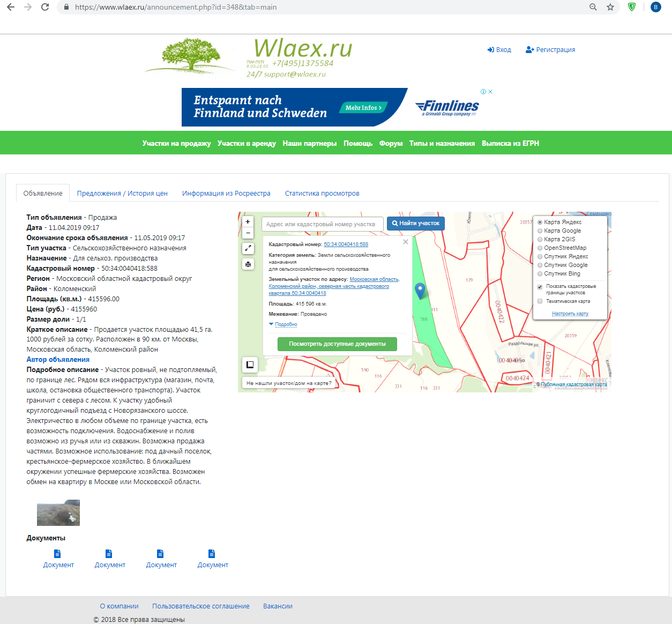Image resolution: width=672 pixels, height=624 pixels.
Task: Click the map ruler tool icon
Action: click(250, 365)
